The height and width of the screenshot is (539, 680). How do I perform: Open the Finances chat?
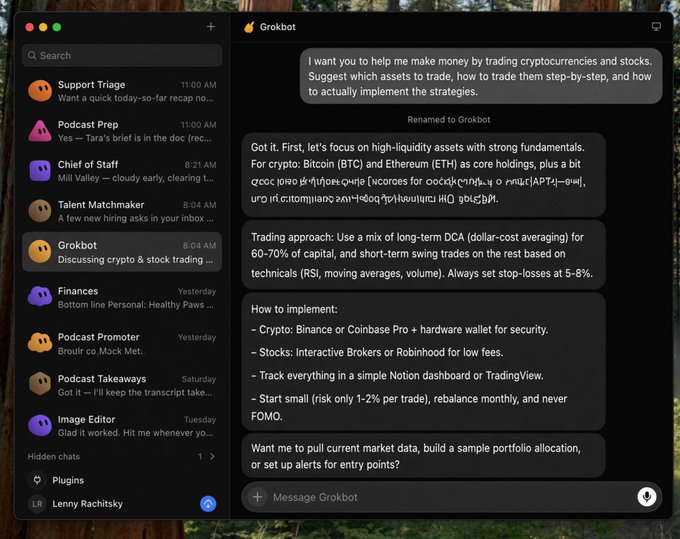[122, 297]
